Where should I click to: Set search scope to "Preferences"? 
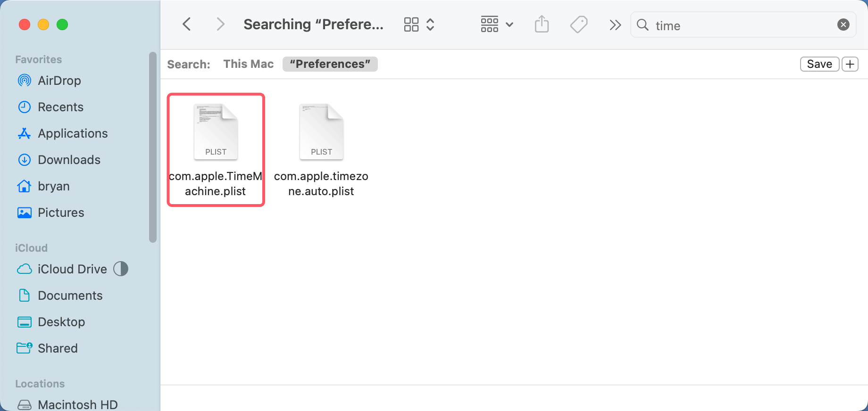click(330, 64)
